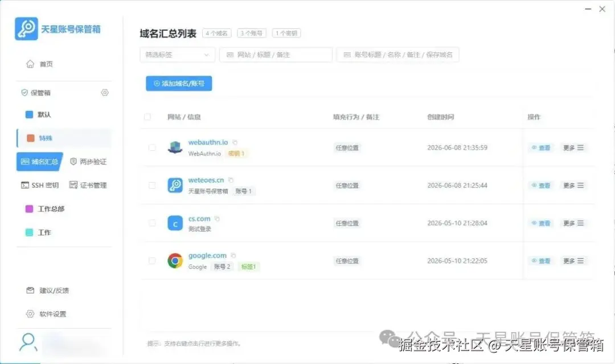
Task: Click the 天星账号保管箱 logo icon
Action: (x=26, y=28)
